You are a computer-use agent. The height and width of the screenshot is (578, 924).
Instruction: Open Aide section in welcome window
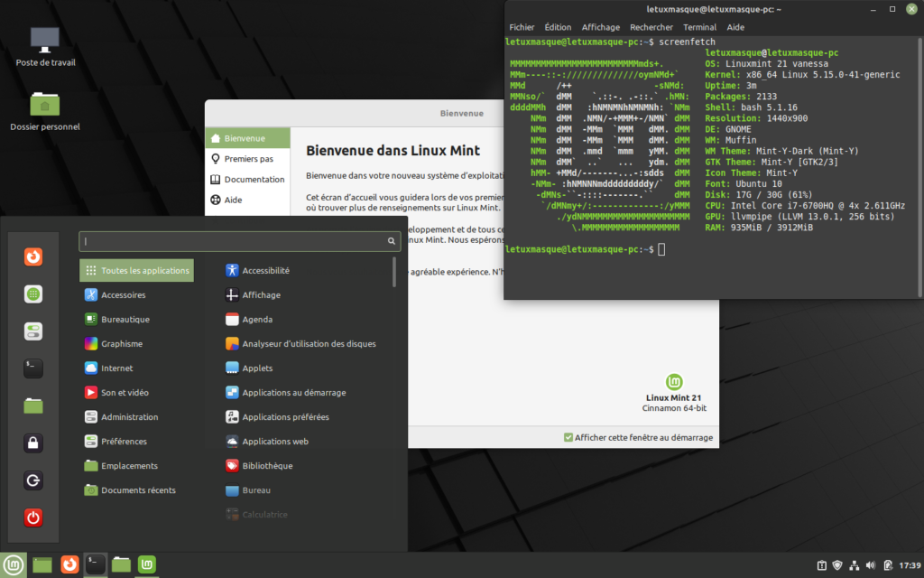pyautogui.click(x=247, y=200)
